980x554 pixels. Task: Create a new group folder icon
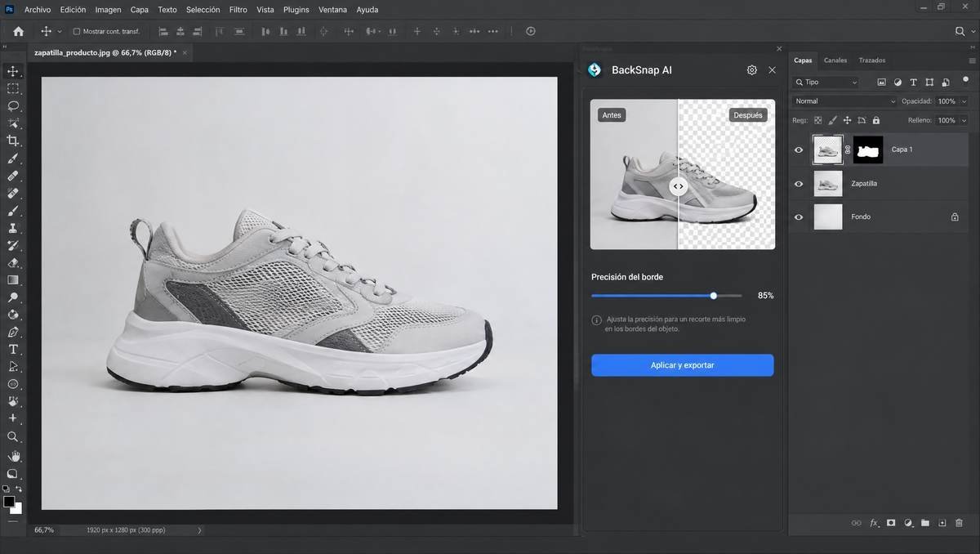[925, 523]
